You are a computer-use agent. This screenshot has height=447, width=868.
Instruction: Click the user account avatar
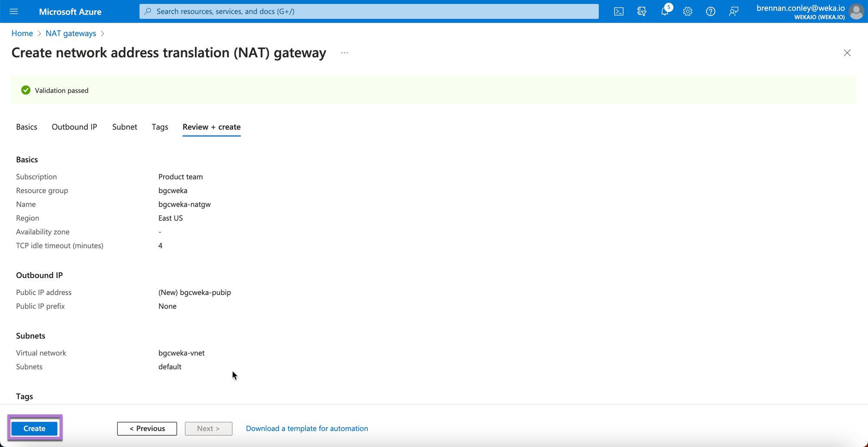(x=856, y=12)
